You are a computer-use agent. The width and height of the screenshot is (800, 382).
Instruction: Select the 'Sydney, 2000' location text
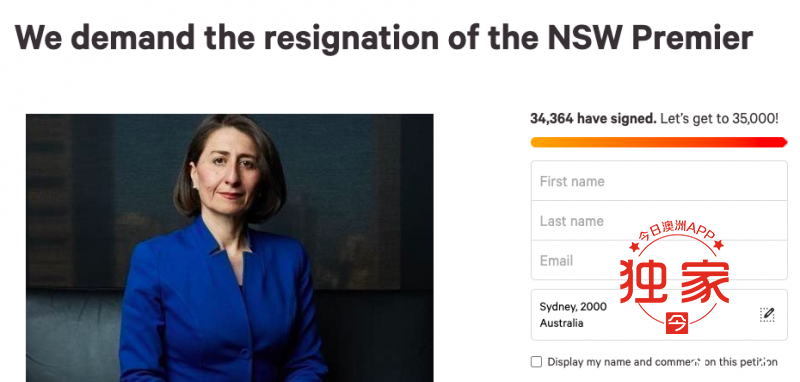[573, 307]
